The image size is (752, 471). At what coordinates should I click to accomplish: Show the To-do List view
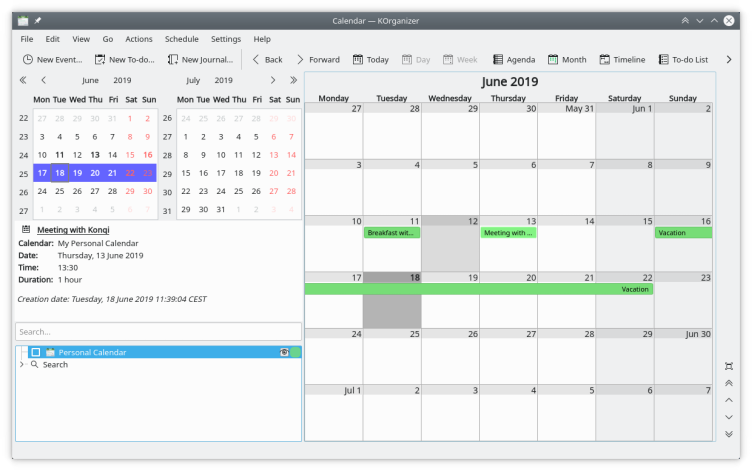683,60
